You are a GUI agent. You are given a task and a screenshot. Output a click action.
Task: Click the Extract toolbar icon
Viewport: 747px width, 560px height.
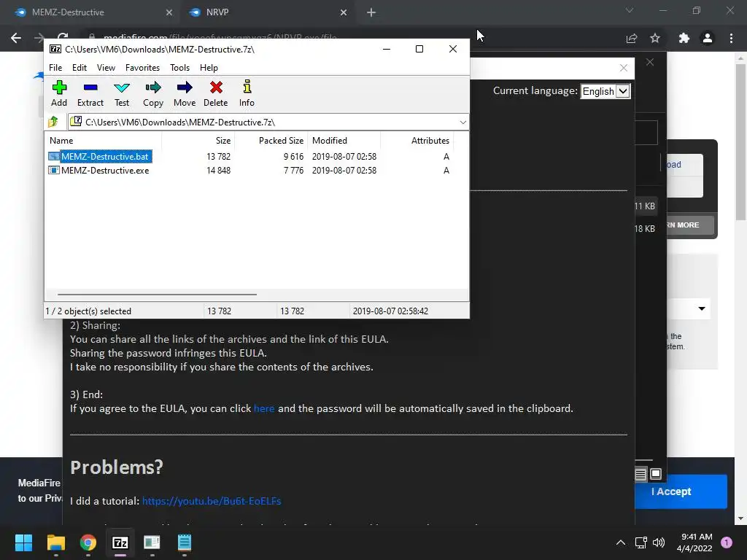coord(90,93)
